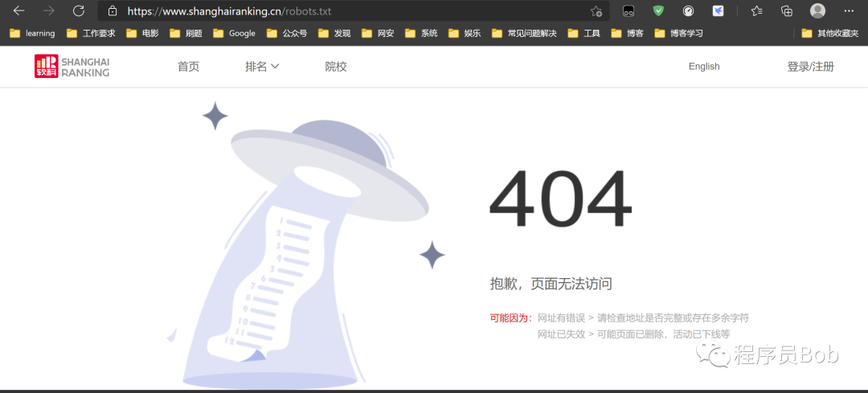
Task: Add page to favorites star icon
Action: tap(596, 10)
